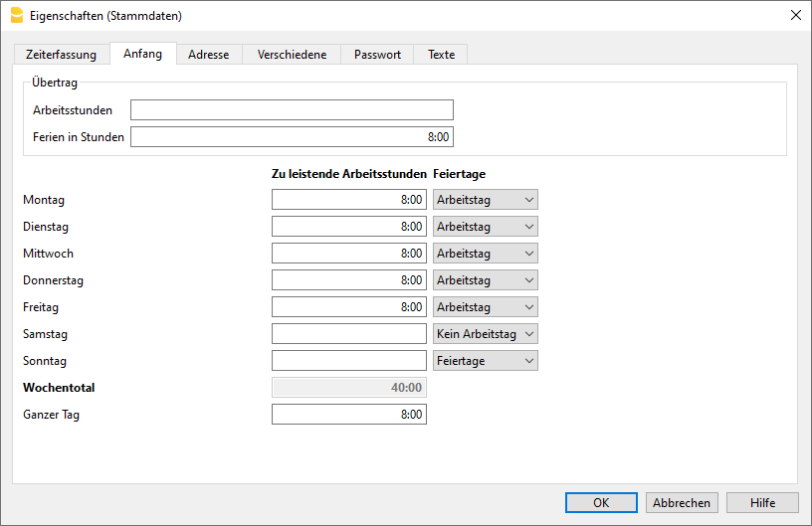Open the Texte tab
The height and width of the screenshot is (526, 812).
coord(441,55)
